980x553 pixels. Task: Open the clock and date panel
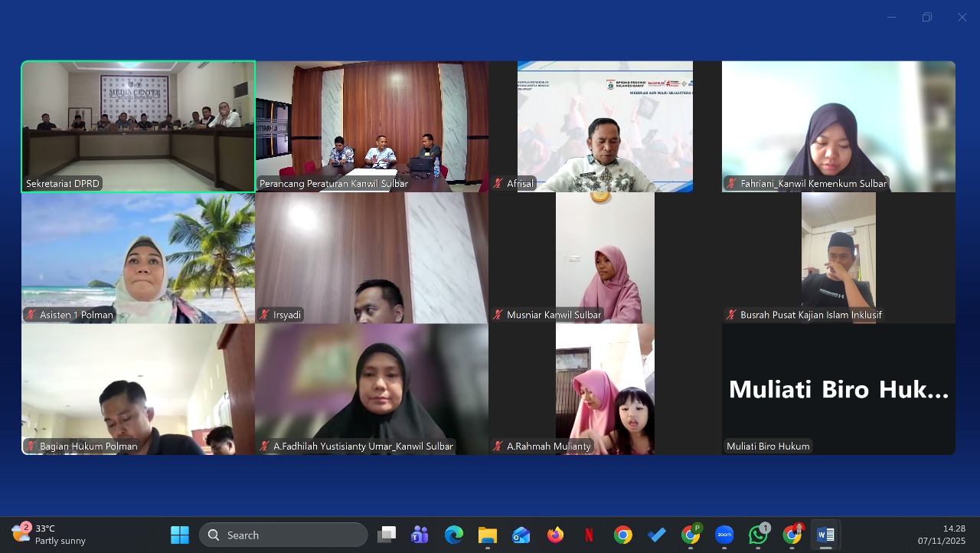coord(942,535)
